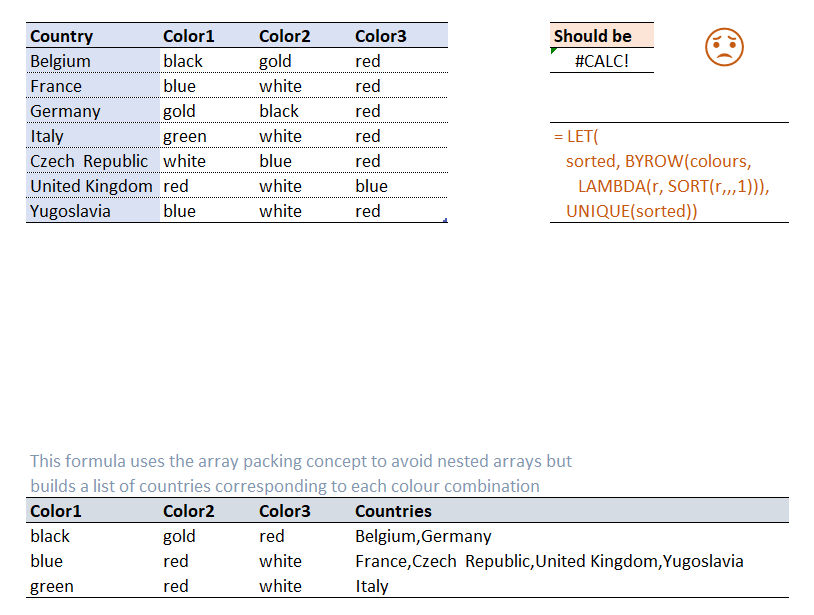Click the green error indicator on the #CALC! cell

pyautogui.click(x=554, y=51)
